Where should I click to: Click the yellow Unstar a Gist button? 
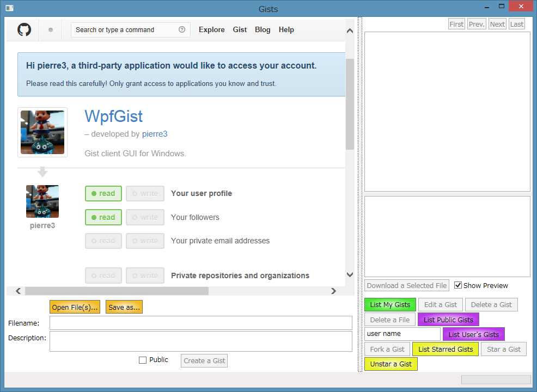391,364
